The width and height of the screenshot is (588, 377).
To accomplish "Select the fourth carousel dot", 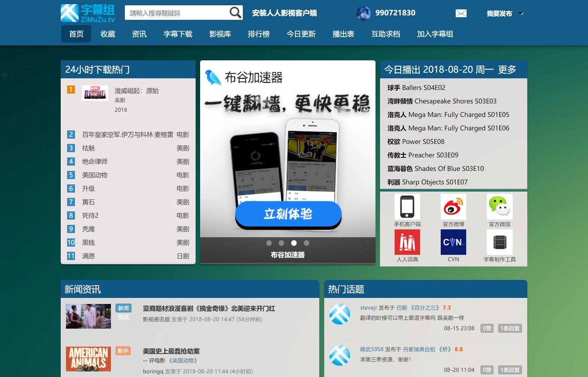I will click(x=307, y=243).
